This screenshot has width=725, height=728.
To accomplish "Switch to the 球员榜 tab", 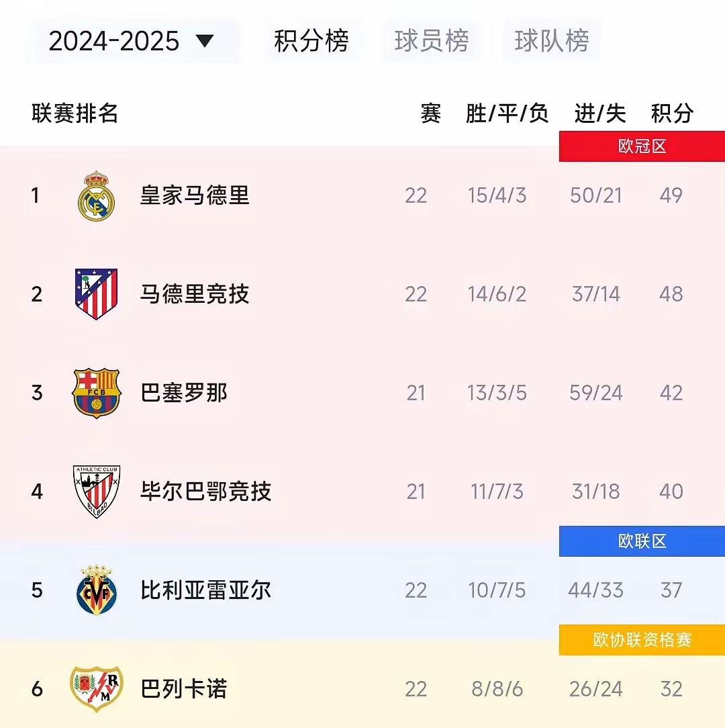I will [432, 42].
